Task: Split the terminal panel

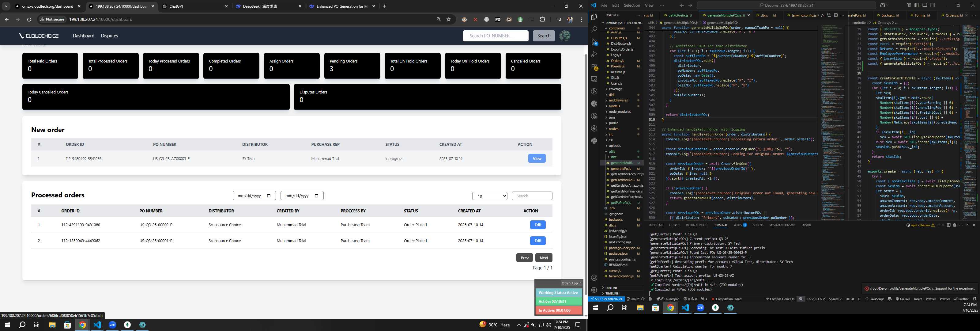Action: (x=948, y=225)
